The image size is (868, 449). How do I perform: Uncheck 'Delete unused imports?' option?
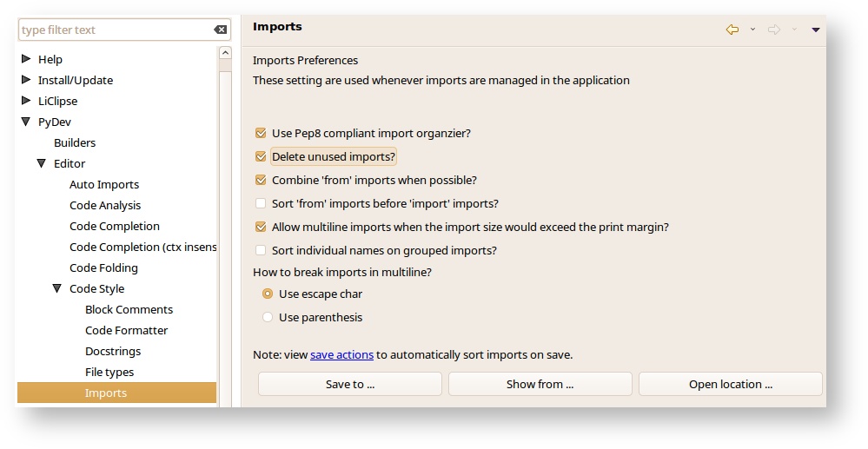pyautogui.click(x=261, y=157)
